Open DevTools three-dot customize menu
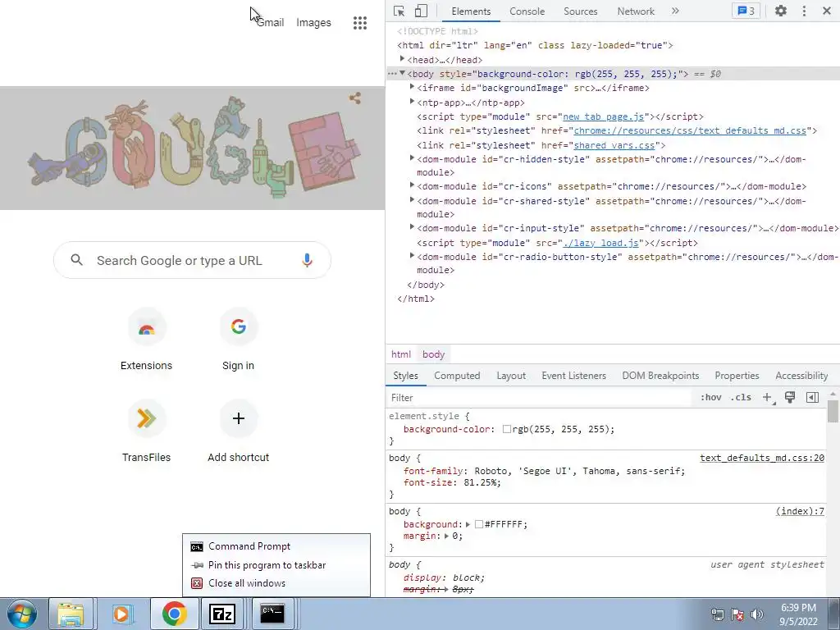The image size is (840, 630). 804,11
